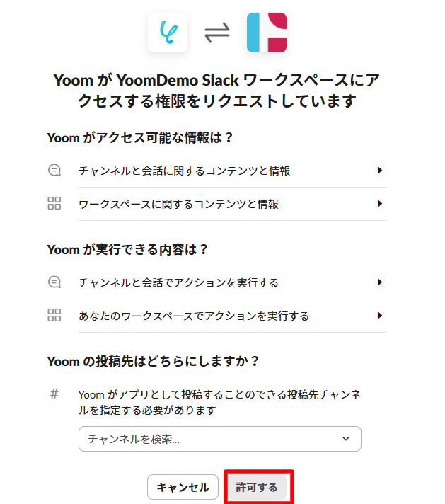Viewport: 445px width, 504px height.
Task: Expand ワークスペースに関するコンテンツと情報 arrow
Action: click(x=380, y=204)
